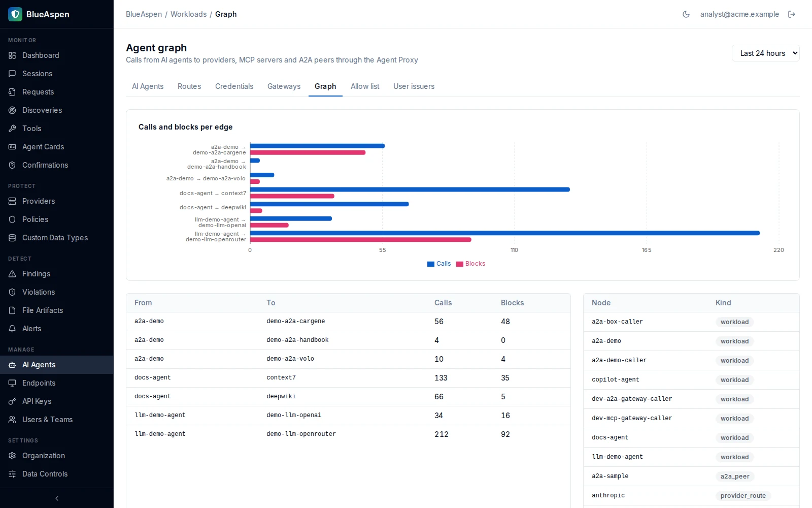Open Dashboard from the sidebar
Viewport: 812px width, 508px height.
(x=57, y=55)
